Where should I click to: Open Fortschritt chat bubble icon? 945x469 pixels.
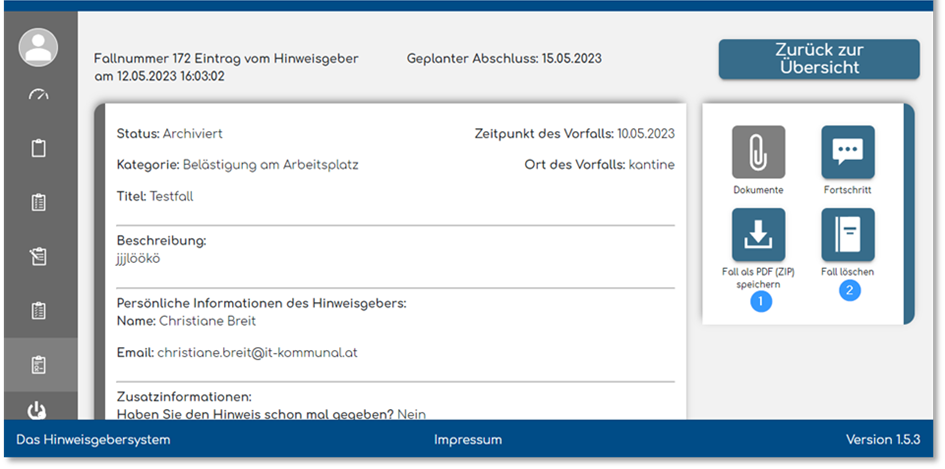coord(847,152)
